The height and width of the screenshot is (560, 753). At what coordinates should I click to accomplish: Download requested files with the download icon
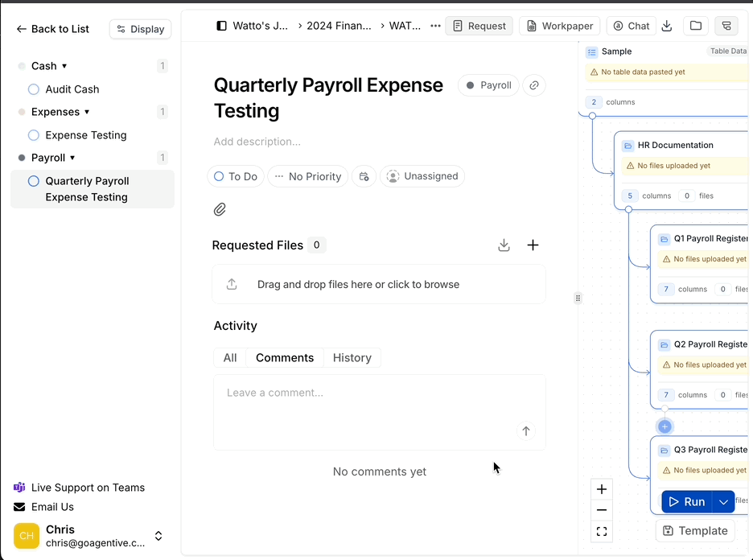(x=504, y=245)
